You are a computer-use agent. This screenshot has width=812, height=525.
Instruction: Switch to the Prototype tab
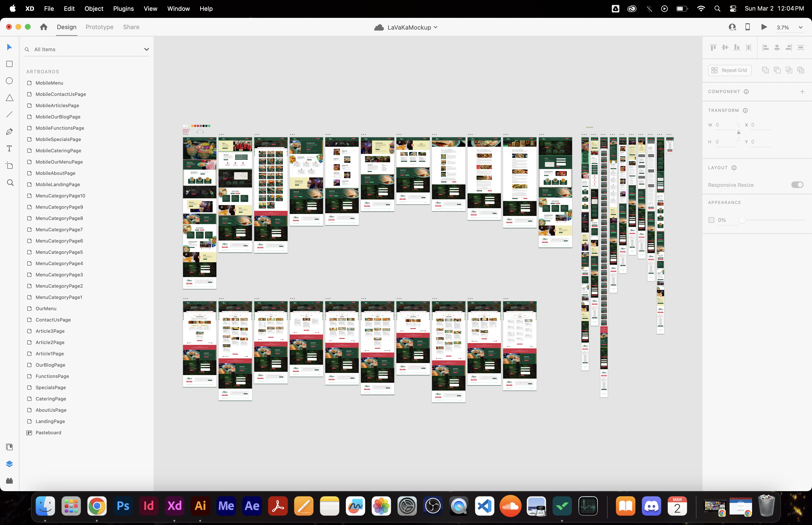click(x=99, y=27)
